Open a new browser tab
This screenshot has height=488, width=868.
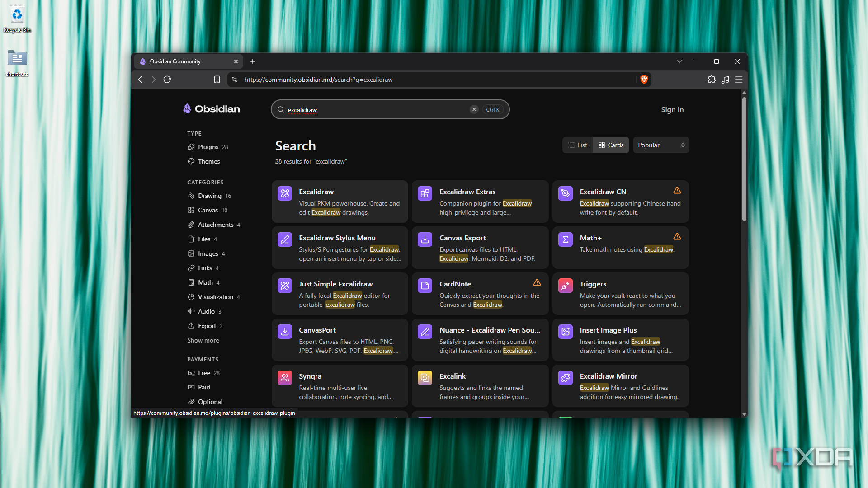[253, 61]
